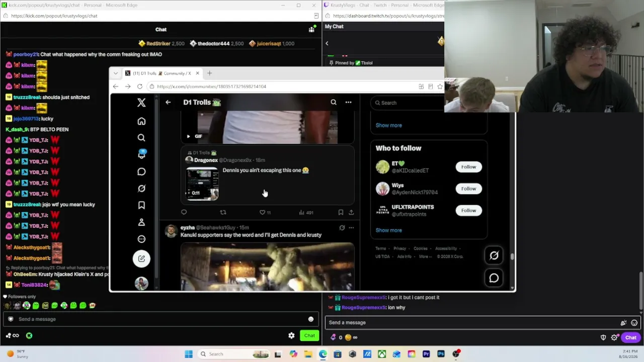This screenshot has width=644, height=362.
Task: Expand browser tab list dropdown
Action: pos(116,73)
